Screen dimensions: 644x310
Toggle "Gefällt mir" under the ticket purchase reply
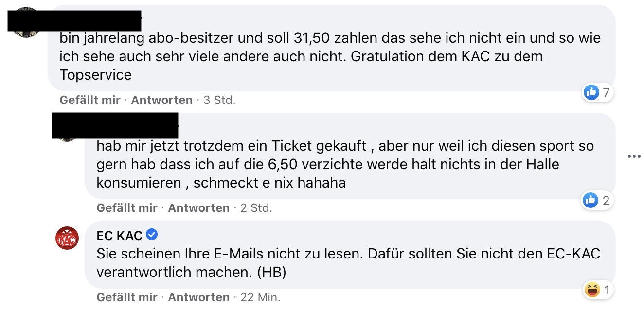pyautogui.click(x=127, y=208)
